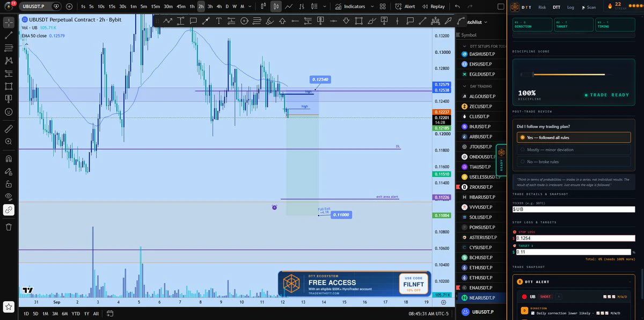Switch to the DTT tab
644x320 pixels.
[x=557, y=8]
